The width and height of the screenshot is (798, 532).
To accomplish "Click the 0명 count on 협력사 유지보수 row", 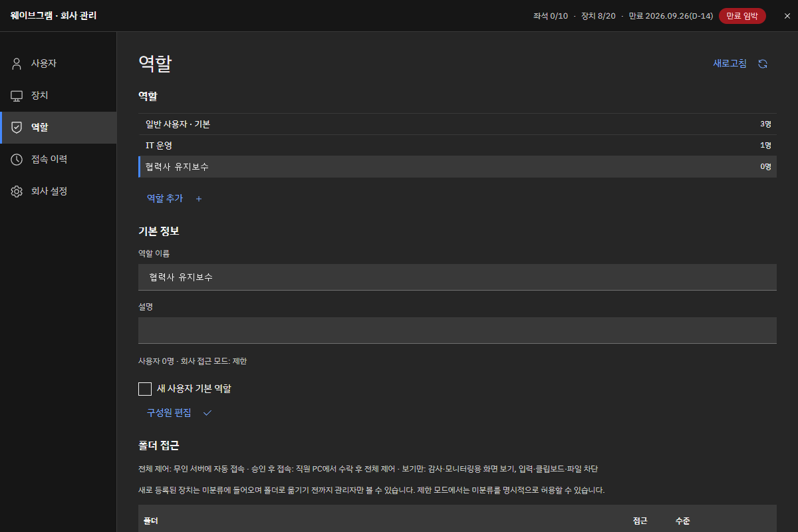I will tap(765, 167).
